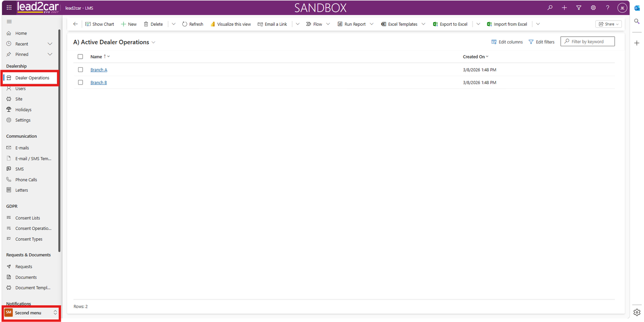Image resolution: width=644 pixels, height=322 pixels.
Task: Click Show Chart in the command bar
Action: [100, 24]
